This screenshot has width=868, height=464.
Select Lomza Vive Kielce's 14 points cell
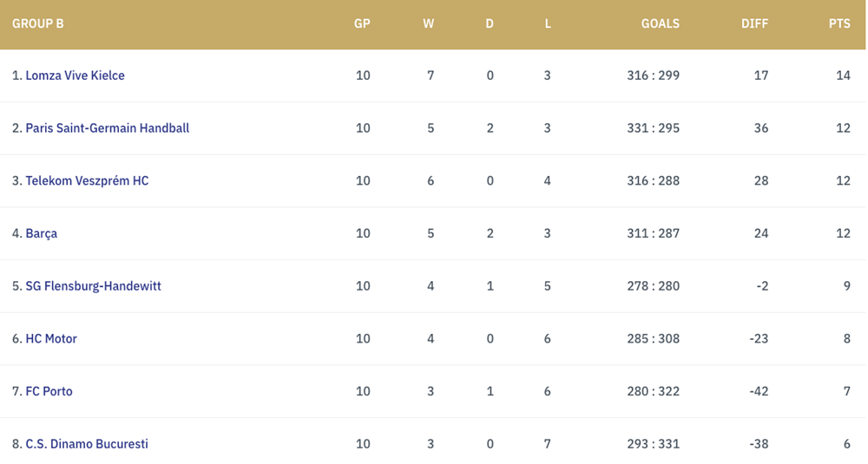pyautogui.click(x=843, y=75)
